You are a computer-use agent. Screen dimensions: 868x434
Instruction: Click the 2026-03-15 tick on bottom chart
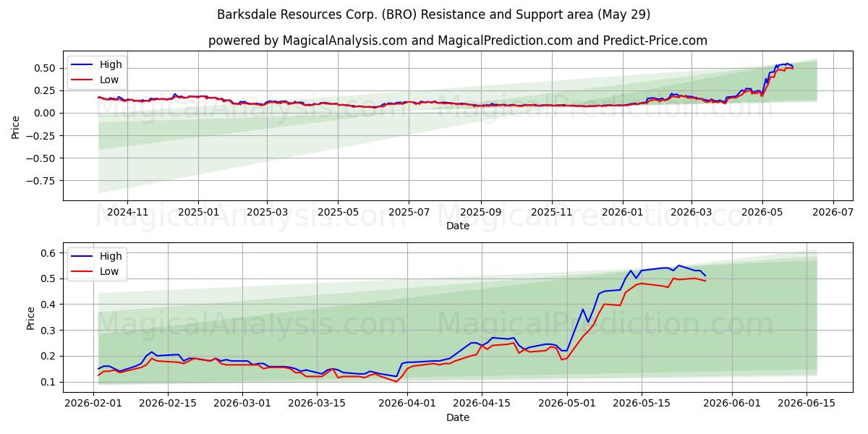tap(318, 404)
